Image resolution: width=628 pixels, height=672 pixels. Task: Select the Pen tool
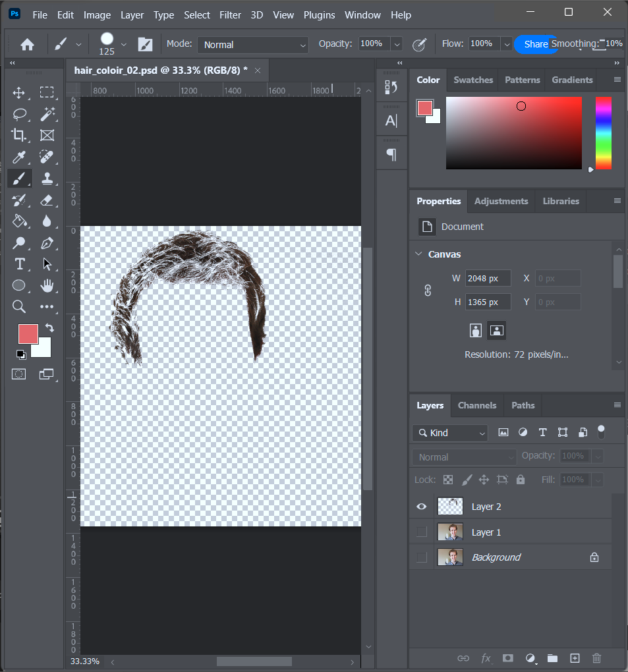coord(47,242)
